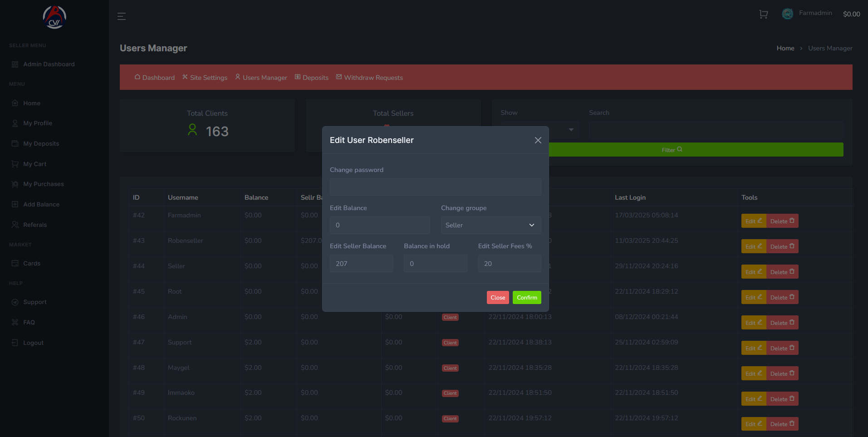868x437 pixels.
Task: Click the Support icon in sidebar
Action: (15, 302)
